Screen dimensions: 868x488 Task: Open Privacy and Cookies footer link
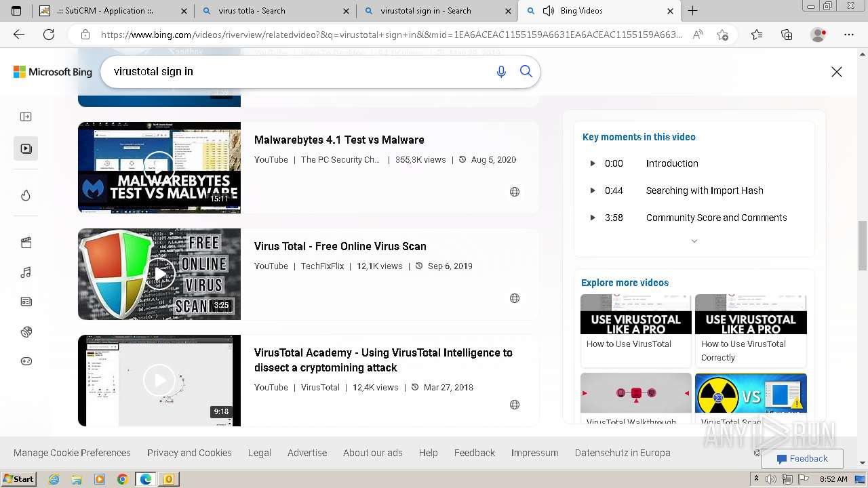pos(189,453)
